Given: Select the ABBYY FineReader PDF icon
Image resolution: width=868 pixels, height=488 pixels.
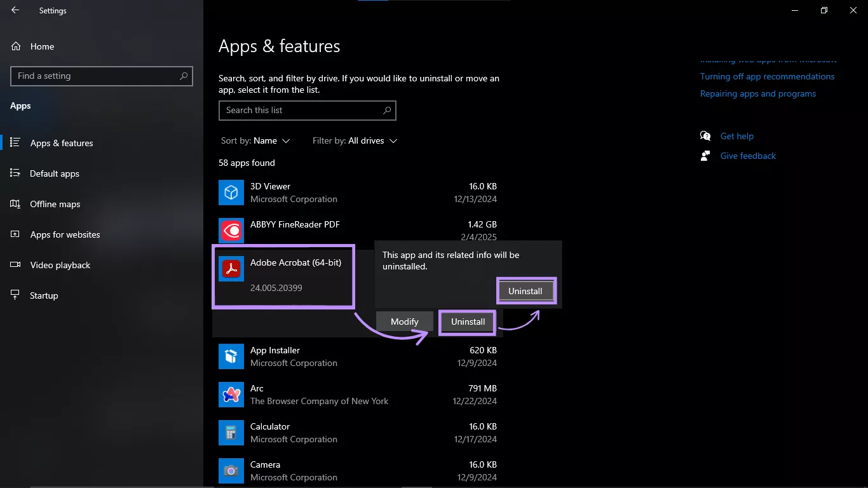Looking at the screenshot, I should [231, 231].
